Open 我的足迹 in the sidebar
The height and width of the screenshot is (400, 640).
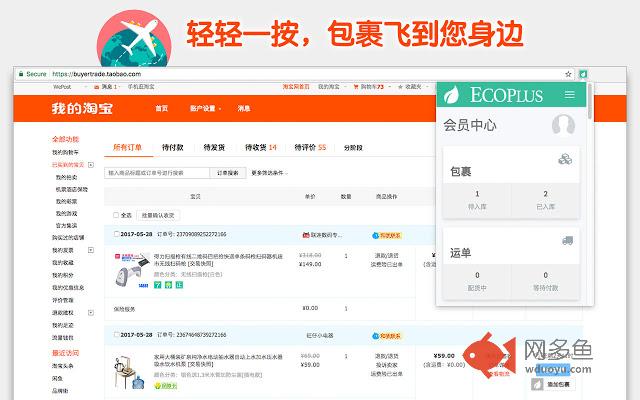click(63, 325)
